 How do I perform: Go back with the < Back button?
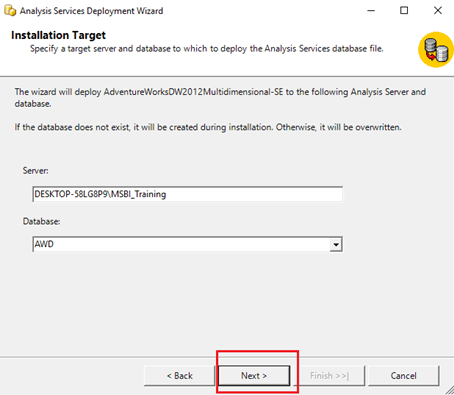180,376
